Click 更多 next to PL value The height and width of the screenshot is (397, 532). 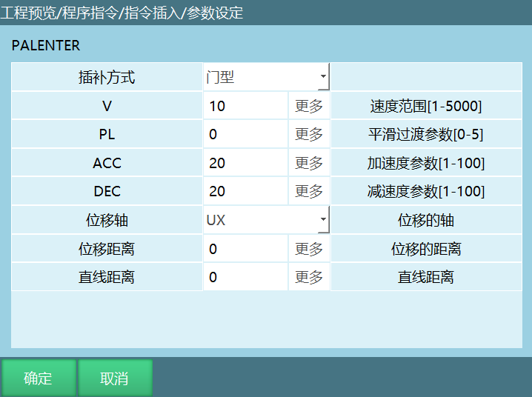click(x=309, y=134)
